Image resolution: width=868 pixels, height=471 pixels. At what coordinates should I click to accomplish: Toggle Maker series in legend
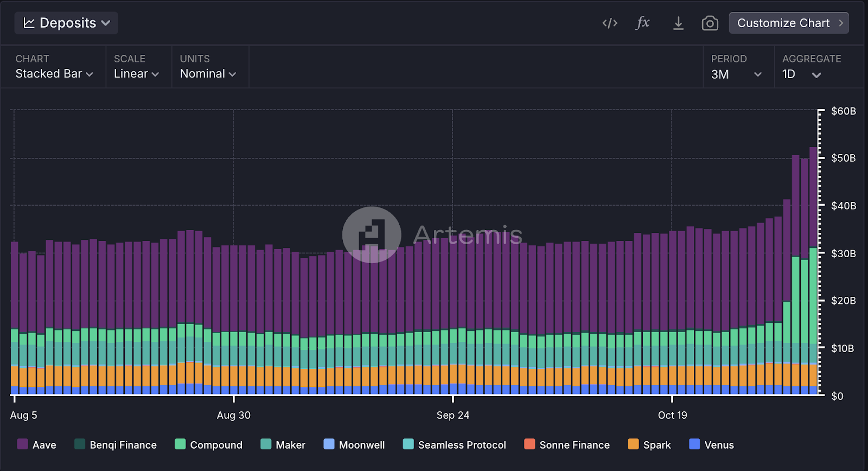coord(283,444)
